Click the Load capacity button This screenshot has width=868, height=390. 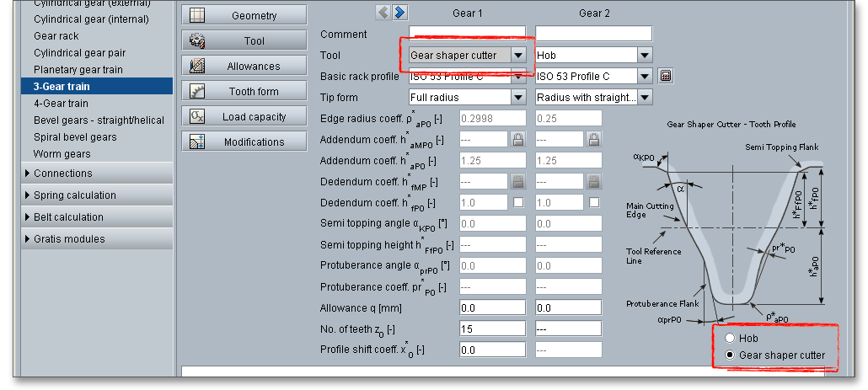(244, 117)
